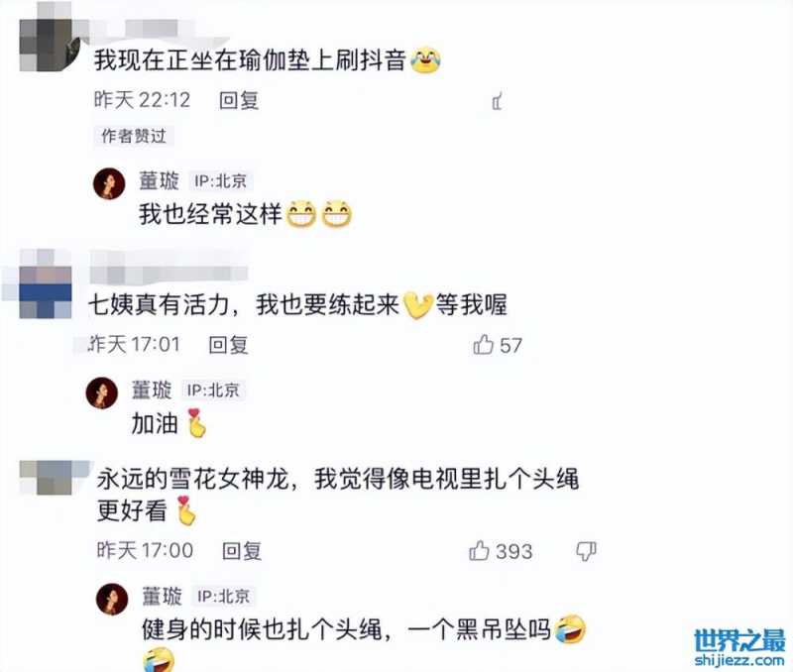Like the 22:12 yoga mat comment
This screenshot has width=793, height=672.
point(498,102)
